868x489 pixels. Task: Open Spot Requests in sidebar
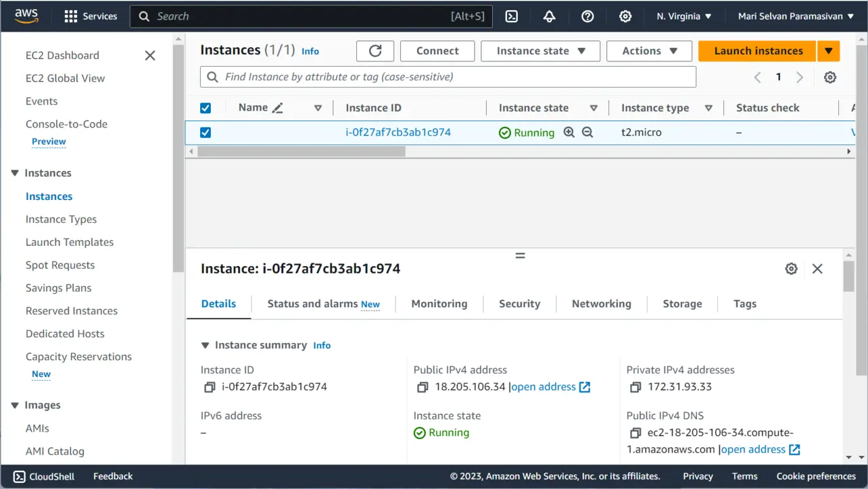pyautogui.click(x=60, y=265)
